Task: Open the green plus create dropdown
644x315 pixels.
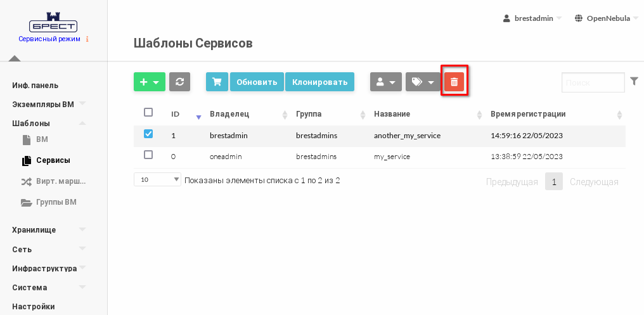Action: pyautogui.click(x=150, y=82)
